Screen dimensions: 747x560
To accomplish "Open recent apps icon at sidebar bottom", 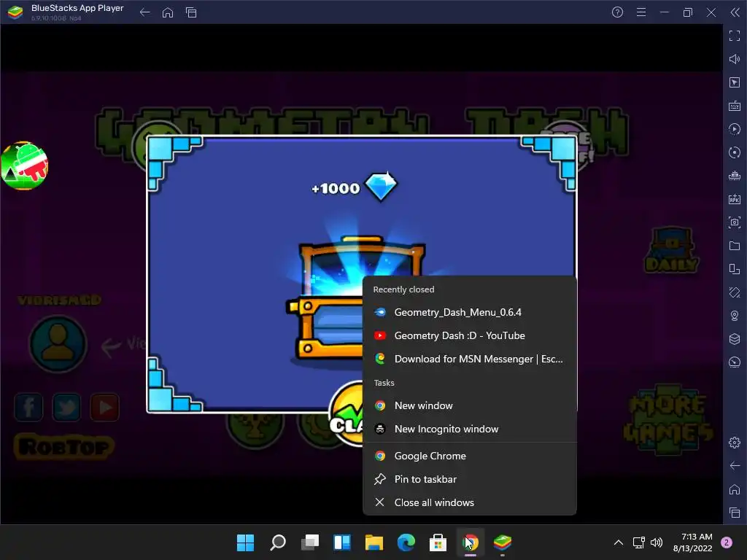I will [x=735, y=513].
